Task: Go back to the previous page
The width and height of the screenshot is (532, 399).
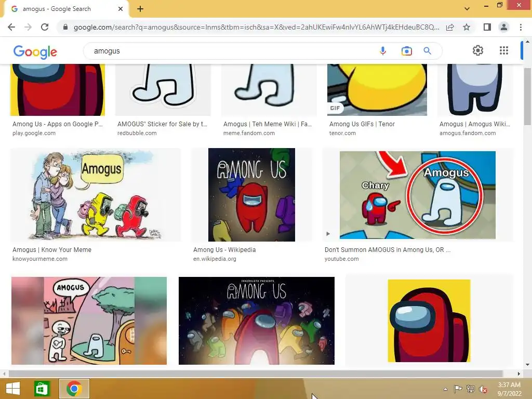Action: tap(11, 27)
